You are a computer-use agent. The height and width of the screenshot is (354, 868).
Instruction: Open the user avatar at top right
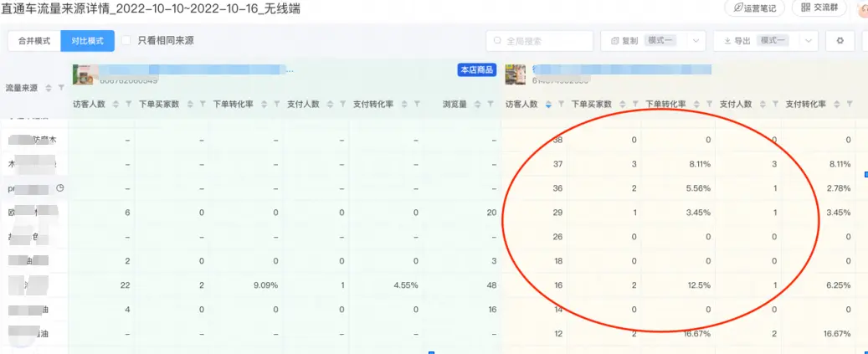click(862, 8)
